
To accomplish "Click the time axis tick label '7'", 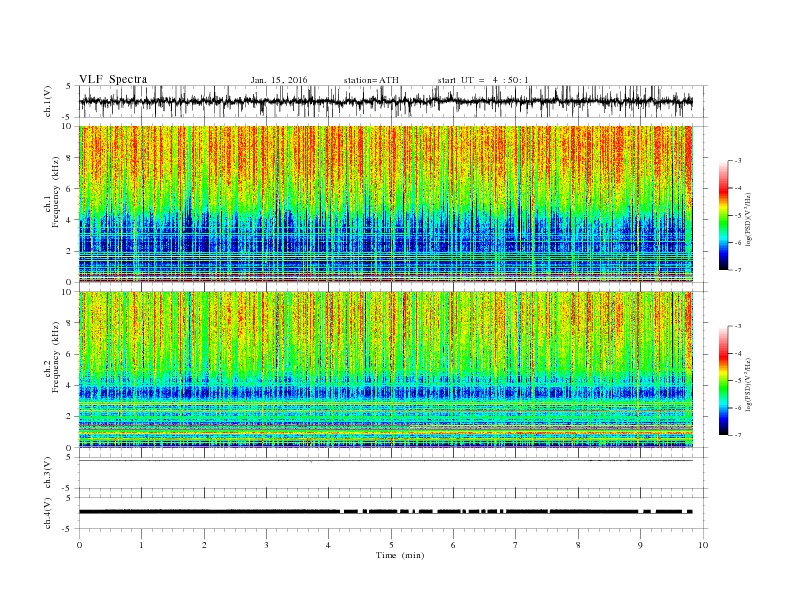I will click(x=516, y=545).
